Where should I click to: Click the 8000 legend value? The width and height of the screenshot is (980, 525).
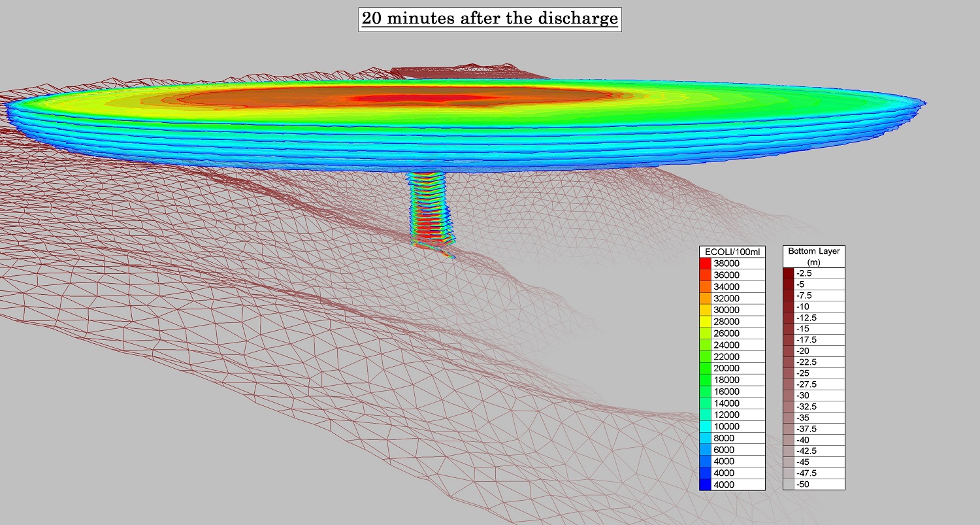click(724, 438)
